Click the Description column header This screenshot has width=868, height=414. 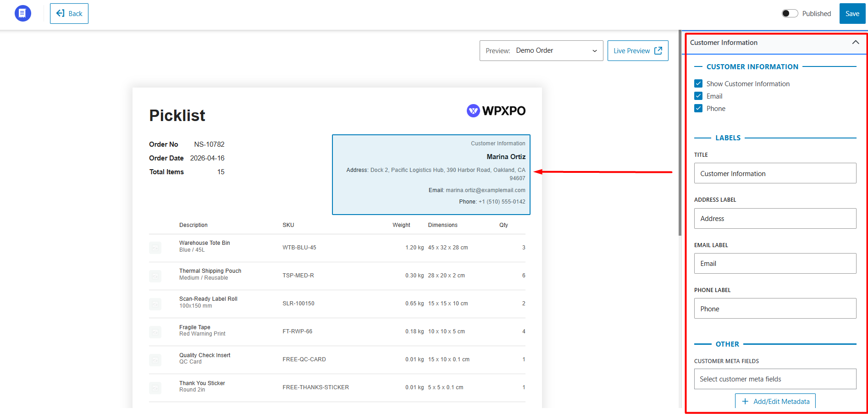pyautogui.click(x=194, y=225)
